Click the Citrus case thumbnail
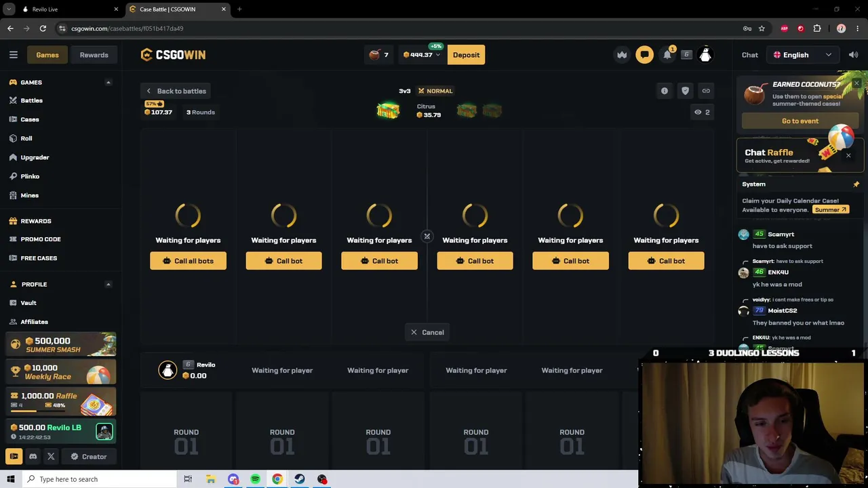 point(388,110)
